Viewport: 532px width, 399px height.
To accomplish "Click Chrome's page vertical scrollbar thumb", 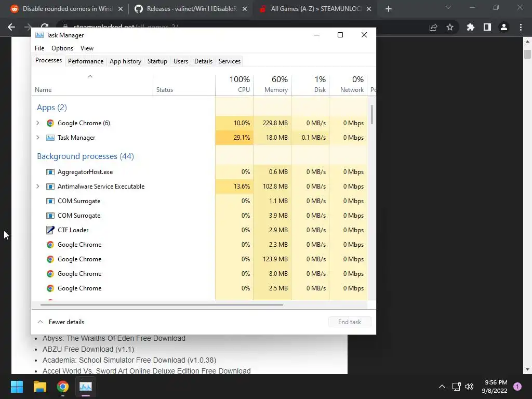I will coord(527,54).
